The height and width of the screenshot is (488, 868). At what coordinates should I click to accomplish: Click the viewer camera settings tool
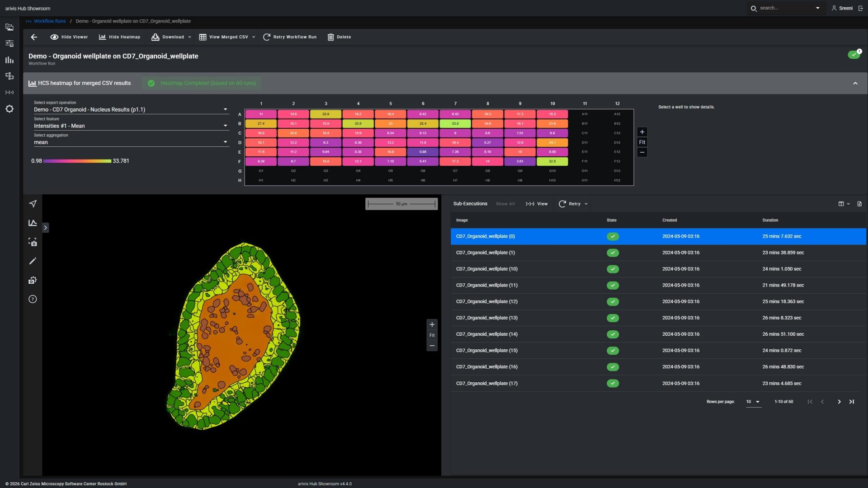click(33, 280)
